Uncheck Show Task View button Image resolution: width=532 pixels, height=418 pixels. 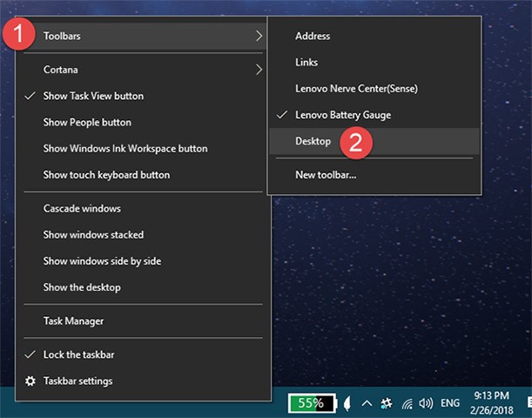[x=93, y=96]
